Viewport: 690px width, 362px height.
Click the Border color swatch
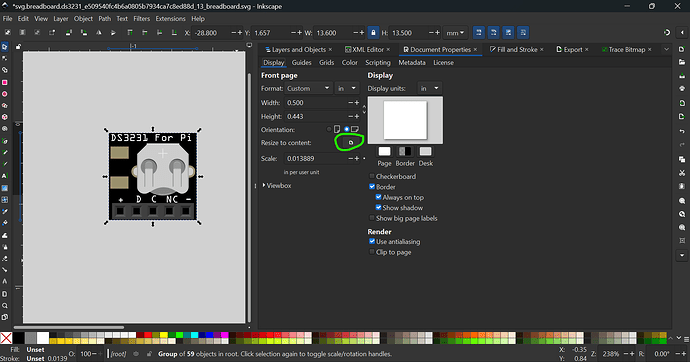405,151
